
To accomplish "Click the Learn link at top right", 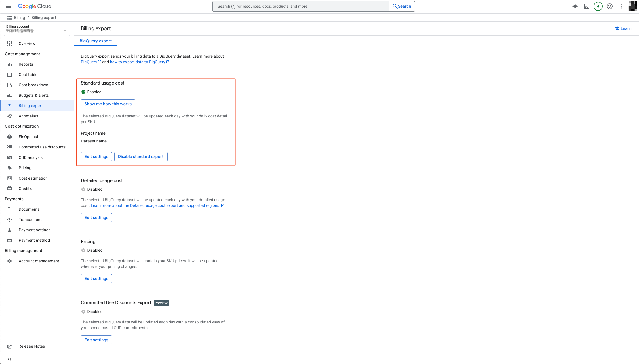I will 623,28.
